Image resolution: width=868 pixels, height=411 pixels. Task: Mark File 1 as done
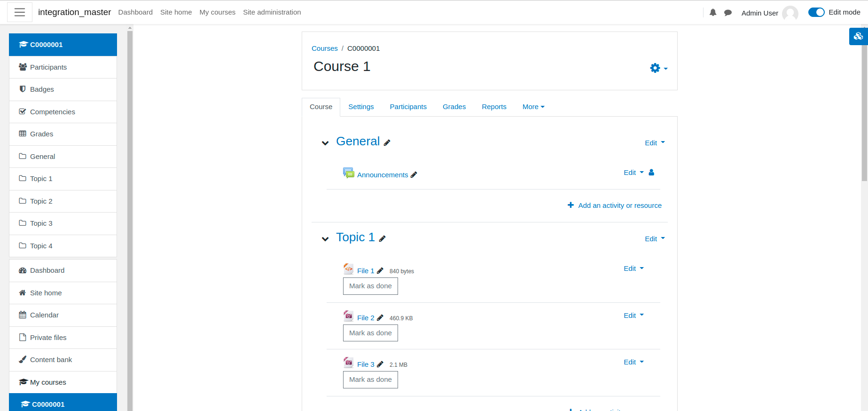(x=370, y=286)
